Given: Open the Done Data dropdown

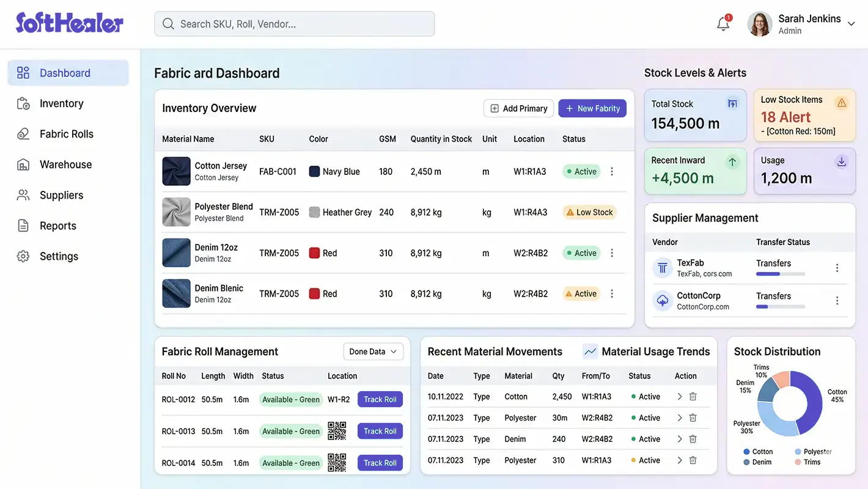Looking at the screenshot, I should pos(373,351).
